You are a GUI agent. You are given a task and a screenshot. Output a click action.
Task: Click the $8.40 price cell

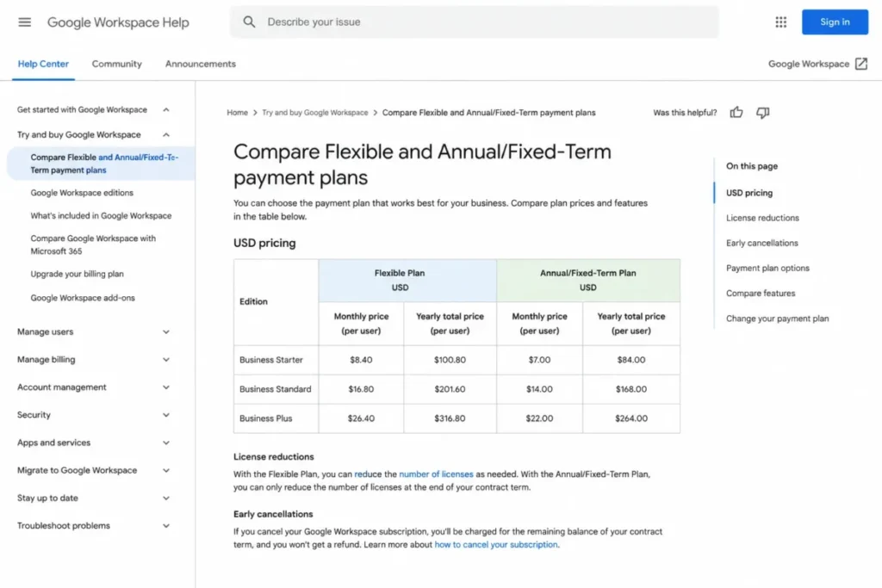361,360
